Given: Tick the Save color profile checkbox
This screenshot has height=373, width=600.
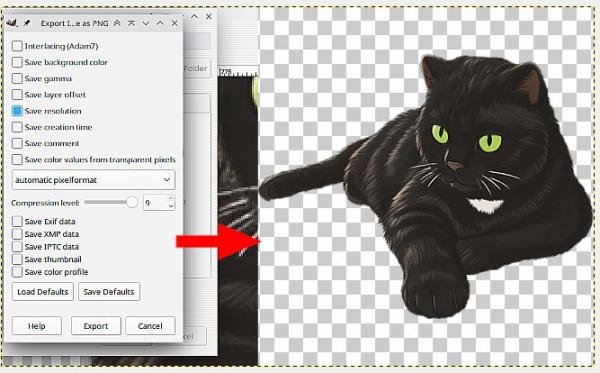Looking at the screenshot, I should tap(17, 272).
